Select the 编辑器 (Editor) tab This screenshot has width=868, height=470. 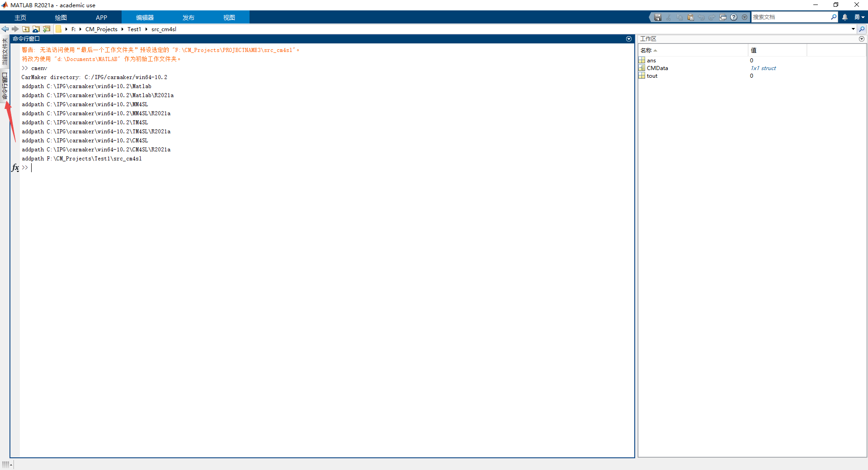(x=145, y=18)
